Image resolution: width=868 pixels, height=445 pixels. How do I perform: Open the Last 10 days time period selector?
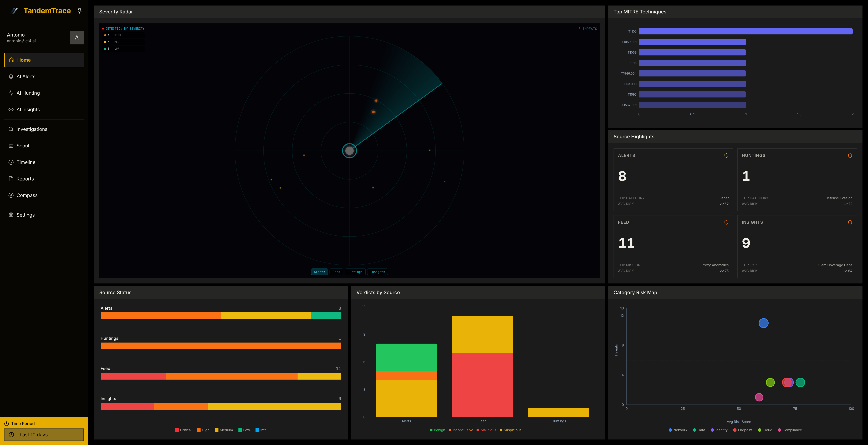(43, 434)
